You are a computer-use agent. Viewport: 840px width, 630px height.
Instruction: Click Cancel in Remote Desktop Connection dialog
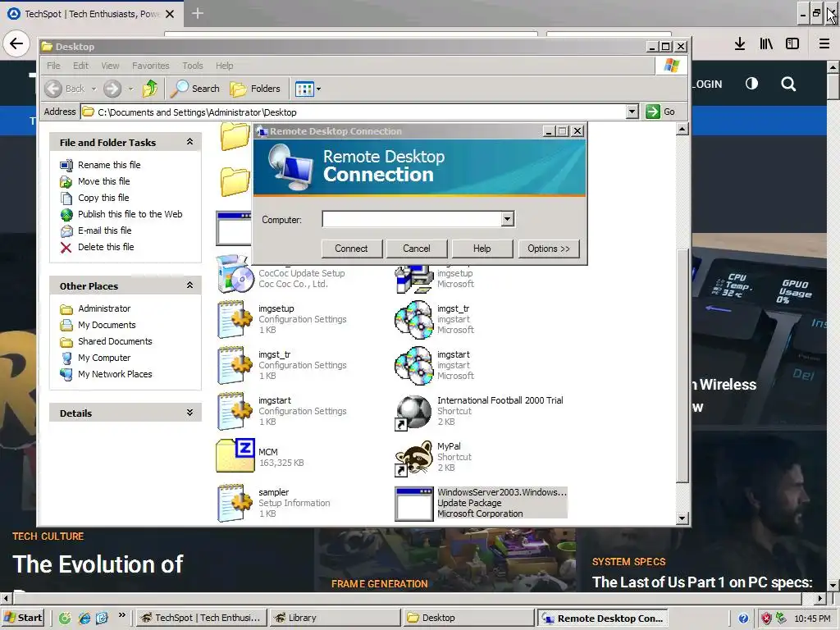(416, 249)
